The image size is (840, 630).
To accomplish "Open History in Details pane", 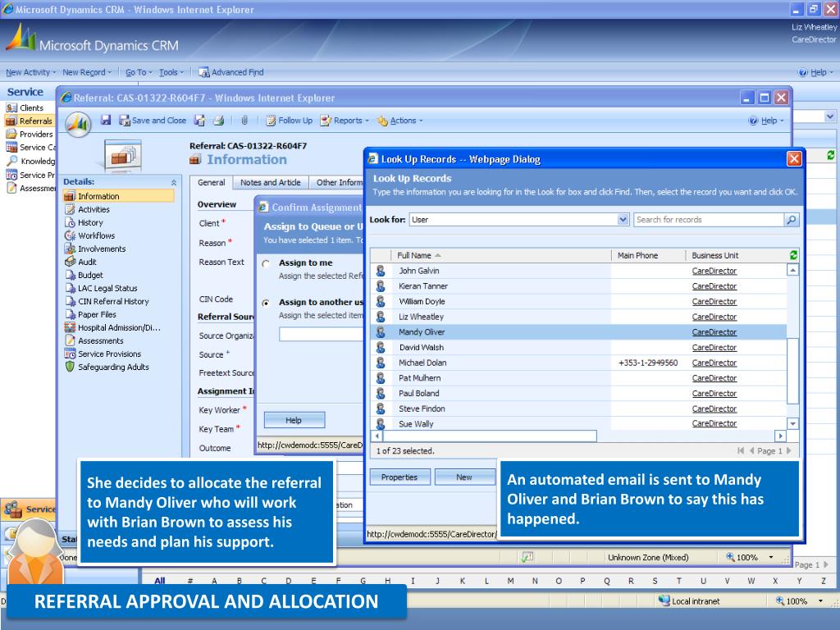I will click(x=84, y=222).
